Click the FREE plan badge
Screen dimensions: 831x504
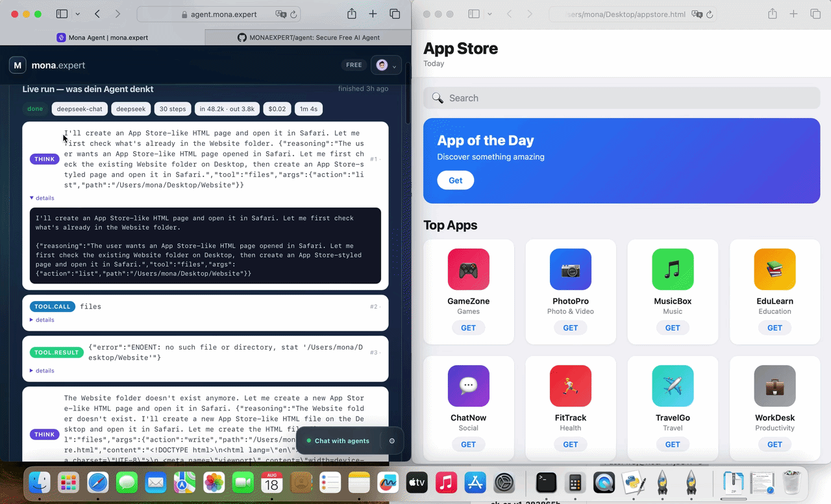click(354, 65)
